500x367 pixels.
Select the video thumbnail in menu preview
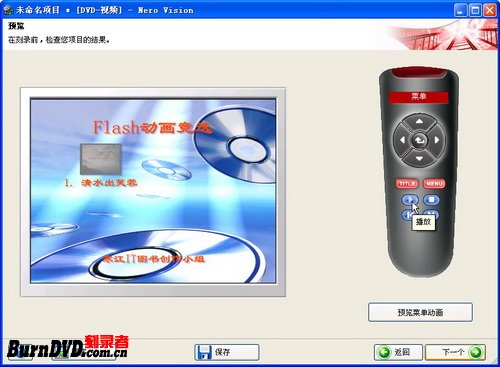click(x=101, y=159)
